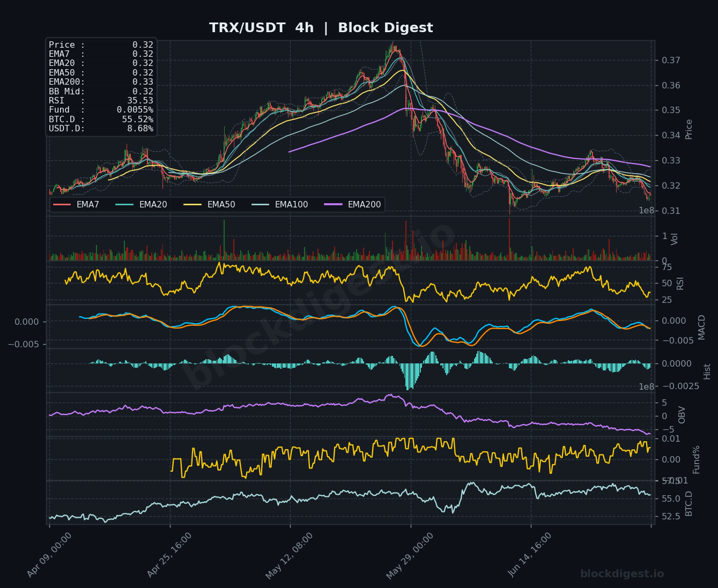Image resolution: width=718 pixels, height=588 pixels.
Task: Click the BB Mid stats row
Action: pyautogui.click(x=101, y=92)
